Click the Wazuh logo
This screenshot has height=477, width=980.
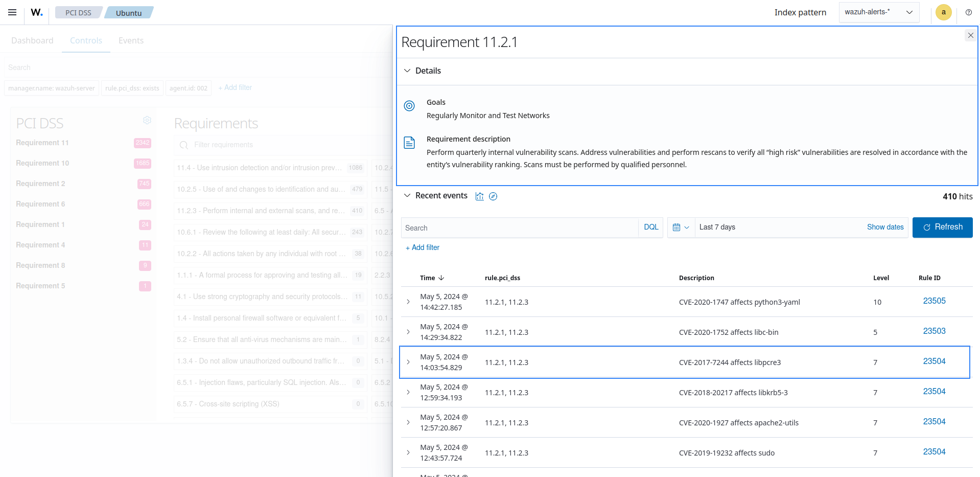click(x=36, y=12)
